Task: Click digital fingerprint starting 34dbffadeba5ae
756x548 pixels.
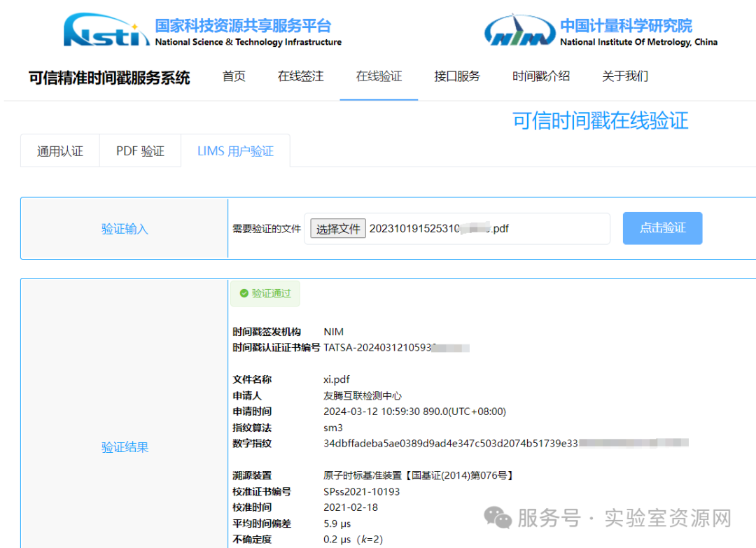Action: 506,443
